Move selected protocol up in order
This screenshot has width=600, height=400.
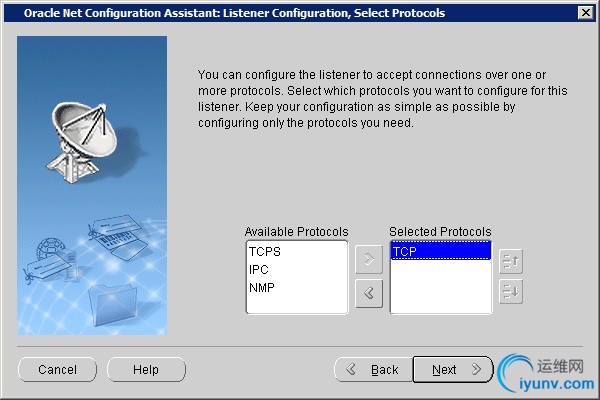511,262
